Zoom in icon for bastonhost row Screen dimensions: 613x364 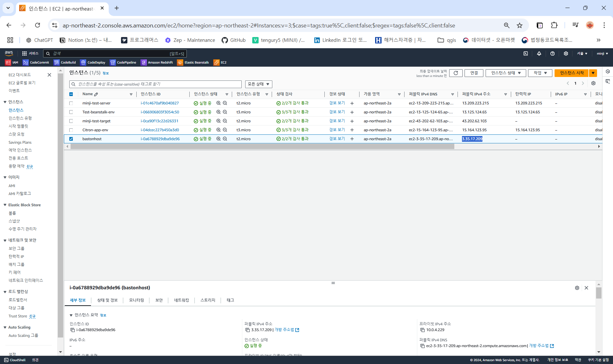point(218,139)
